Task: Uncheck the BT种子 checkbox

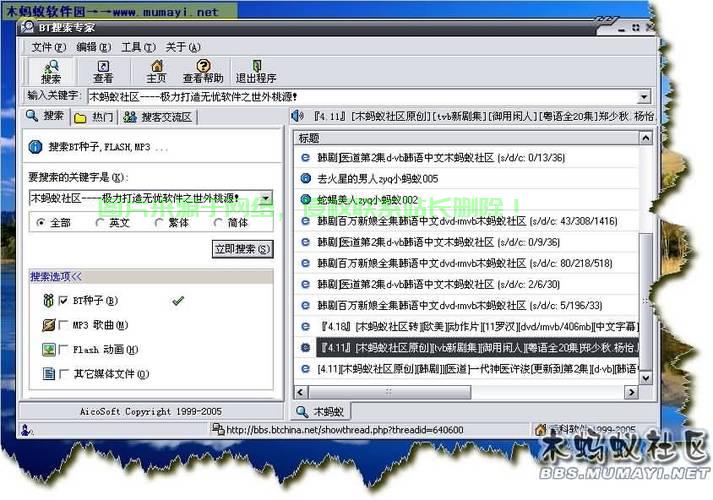Action: 64,301
